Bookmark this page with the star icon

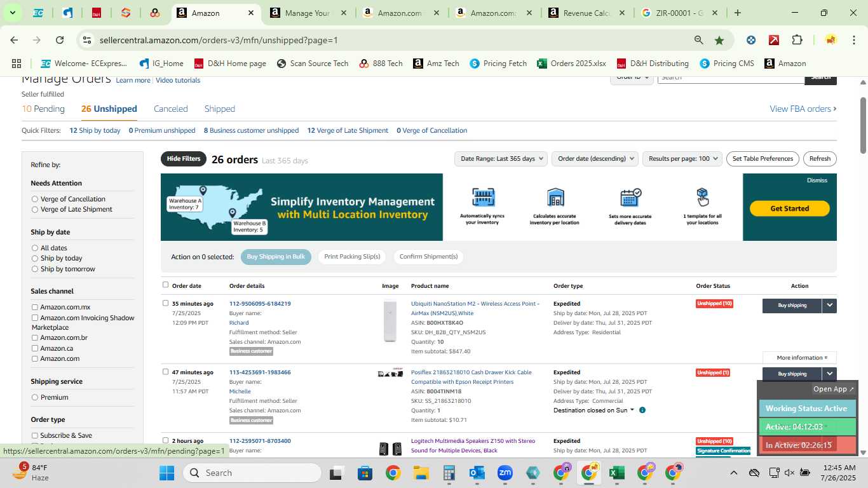[719, 40]
